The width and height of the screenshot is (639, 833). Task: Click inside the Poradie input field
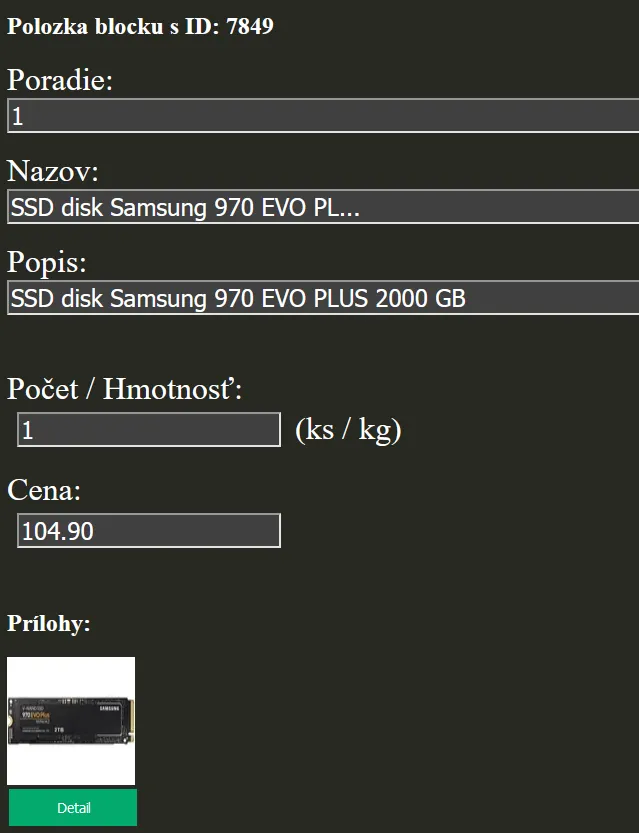tap(320, 116)
